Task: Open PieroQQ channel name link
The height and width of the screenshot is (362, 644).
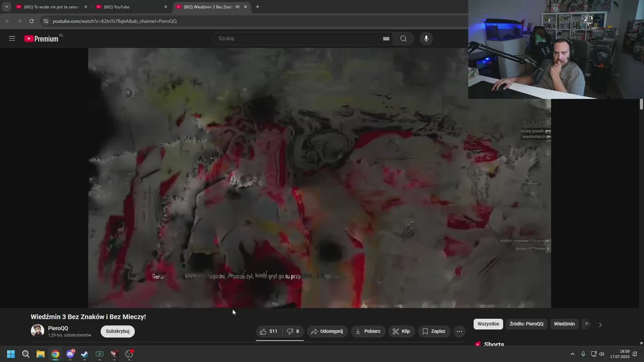Action: (x=58, y=328)
